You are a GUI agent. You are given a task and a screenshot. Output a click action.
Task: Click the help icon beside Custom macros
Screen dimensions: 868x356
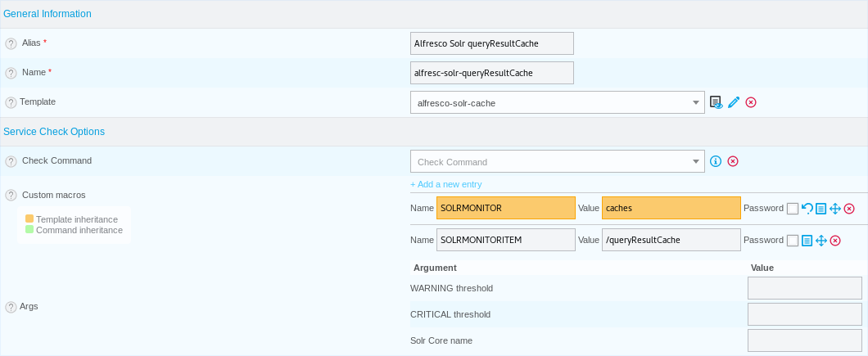[11, 196]
